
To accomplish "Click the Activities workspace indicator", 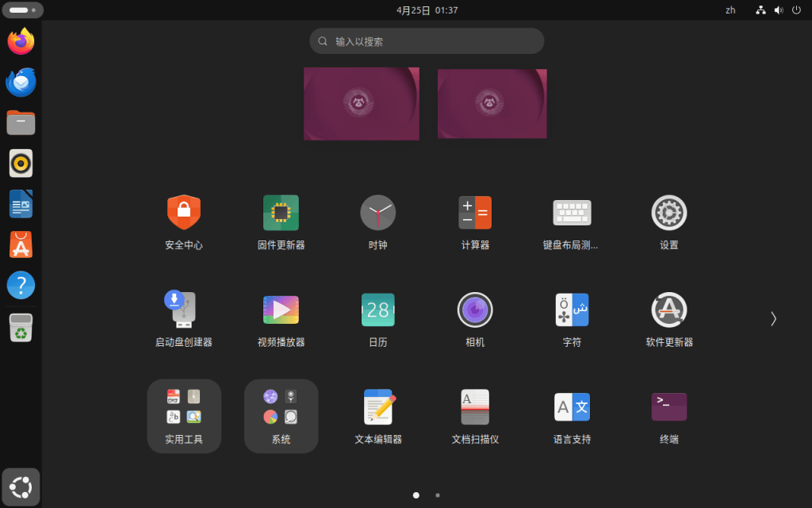I will point(23,10).
